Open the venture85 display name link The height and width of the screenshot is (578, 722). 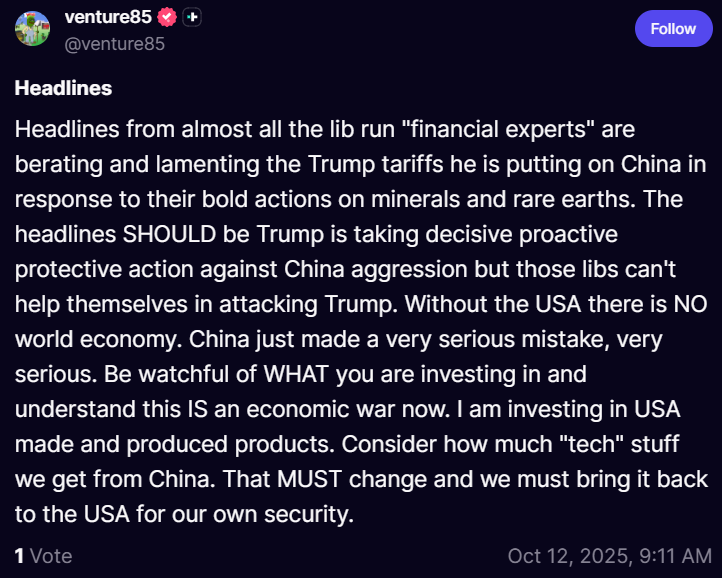107,17
